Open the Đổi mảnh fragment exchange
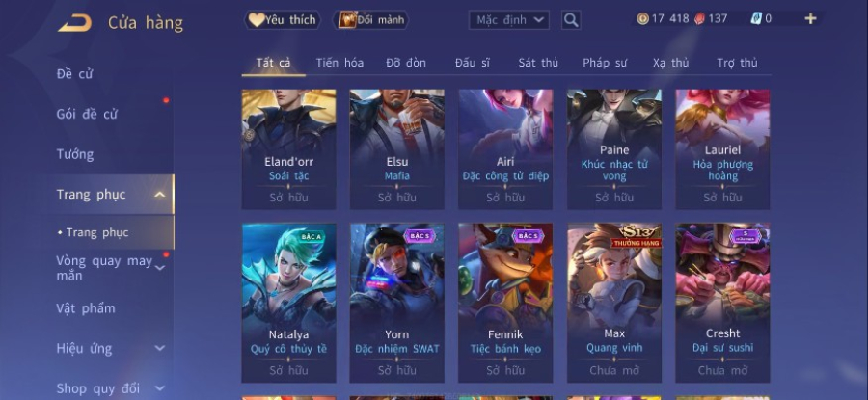The image size is (868, 400). (x=371, y=20)
